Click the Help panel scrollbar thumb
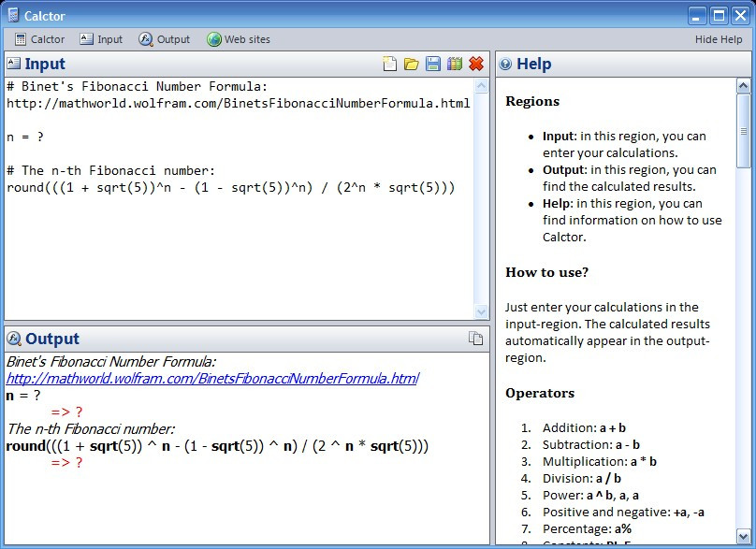Image resolution: width=756 pixels, height=549 pixels. (744, 131)
